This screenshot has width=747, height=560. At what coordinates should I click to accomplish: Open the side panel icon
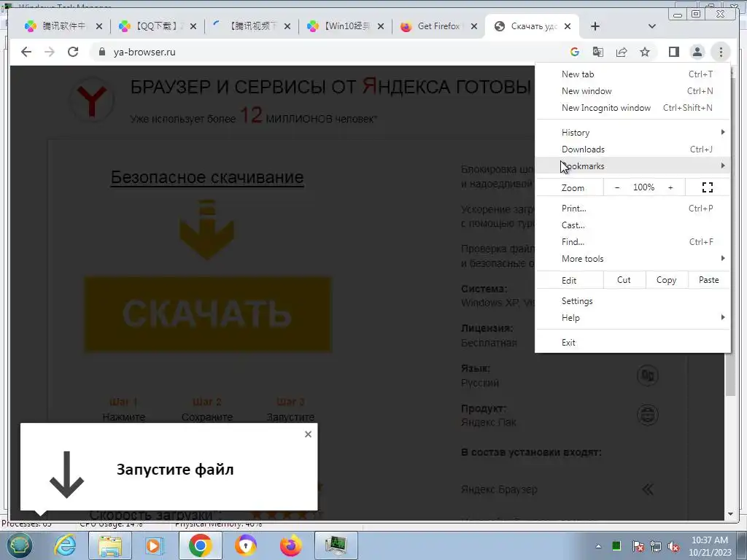pos(673,52)
